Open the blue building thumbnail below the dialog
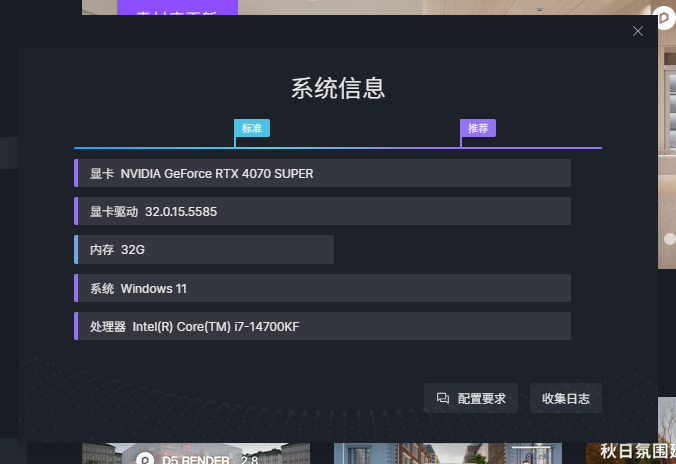This screenshot has width=676, height=464. pos(448,454)
